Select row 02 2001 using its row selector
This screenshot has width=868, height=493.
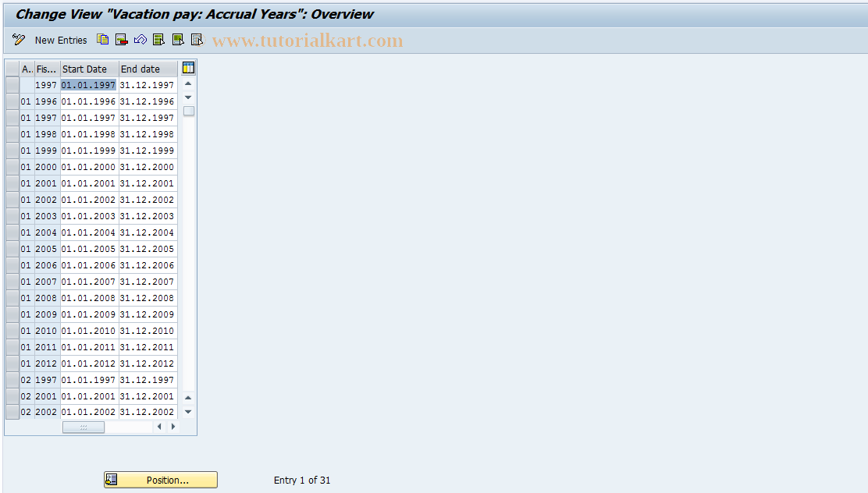click(x=12, y=396)
